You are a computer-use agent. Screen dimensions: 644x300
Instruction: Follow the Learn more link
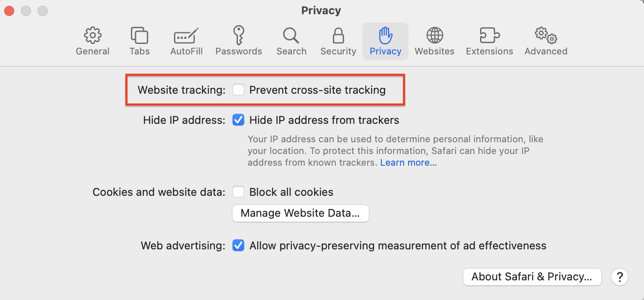(408, 163)
